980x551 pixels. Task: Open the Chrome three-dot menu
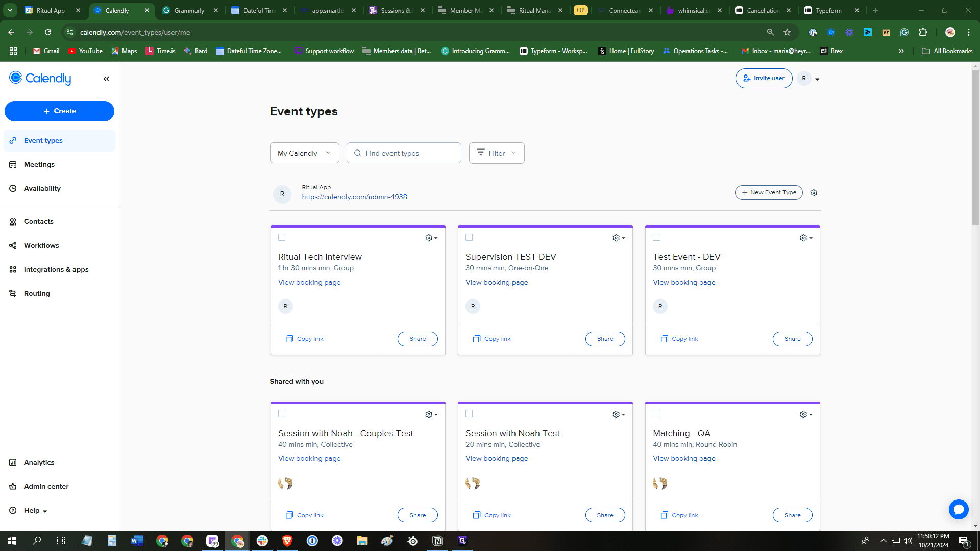[969, 32]
